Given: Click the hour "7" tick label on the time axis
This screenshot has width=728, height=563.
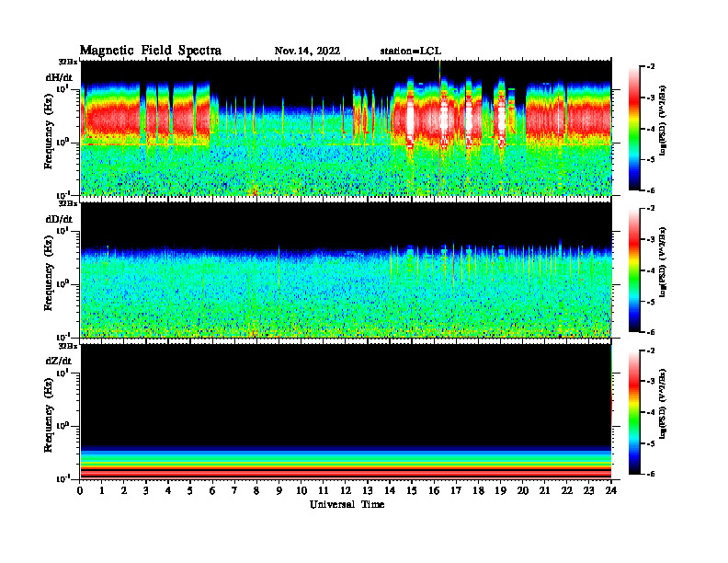Looking at the screenshot, I should 234,490.
